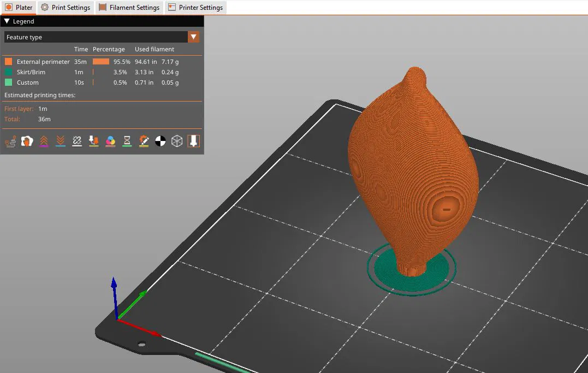This screenshot has height=373, width=588.
Task: Collapse the Legend panel triangle
Action: coord(7,21)
